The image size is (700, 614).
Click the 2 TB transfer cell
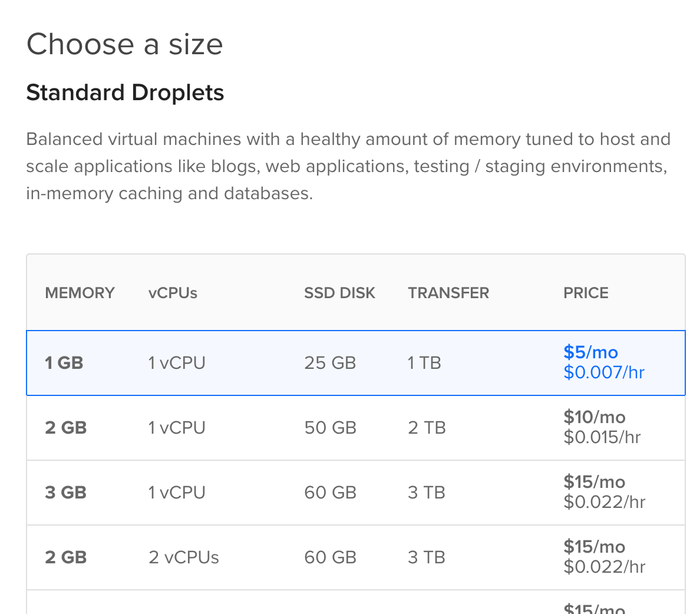coord(427,428)
